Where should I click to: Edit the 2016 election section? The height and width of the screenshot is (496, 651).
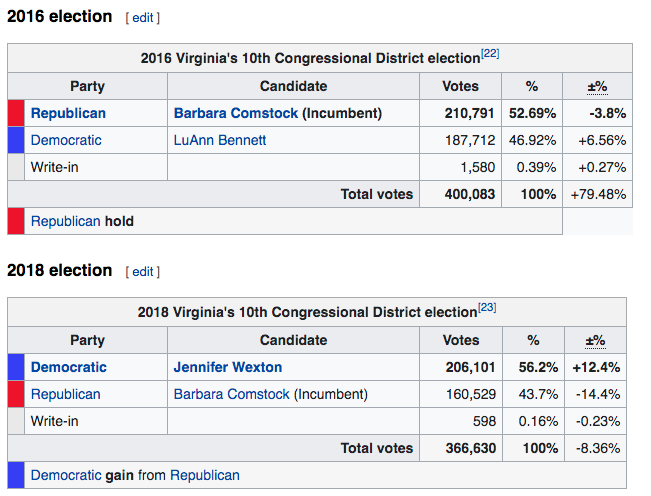click(x=143, y=18)
